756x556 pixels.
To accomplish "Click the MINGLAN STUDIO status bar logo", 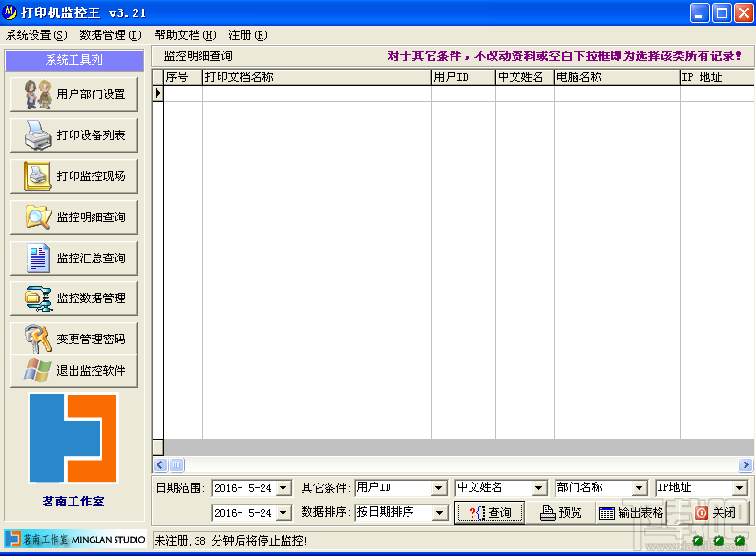I will click(75, 540).
